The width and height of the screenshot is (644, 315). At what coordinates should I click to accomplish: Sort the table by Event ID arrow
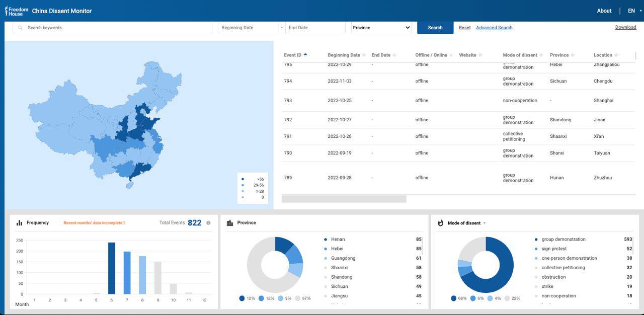(x=305, y=55)
